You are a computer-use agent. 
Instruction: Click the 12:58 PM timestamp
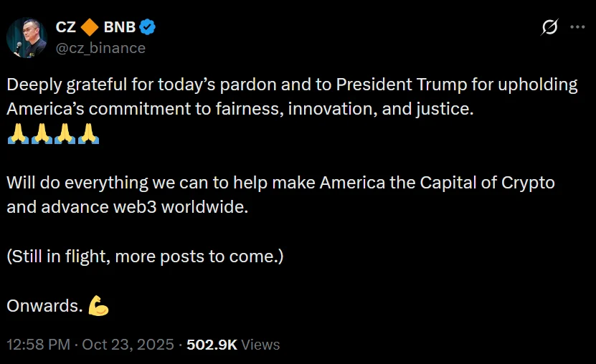pyautogui.click(x=37, y=345)
